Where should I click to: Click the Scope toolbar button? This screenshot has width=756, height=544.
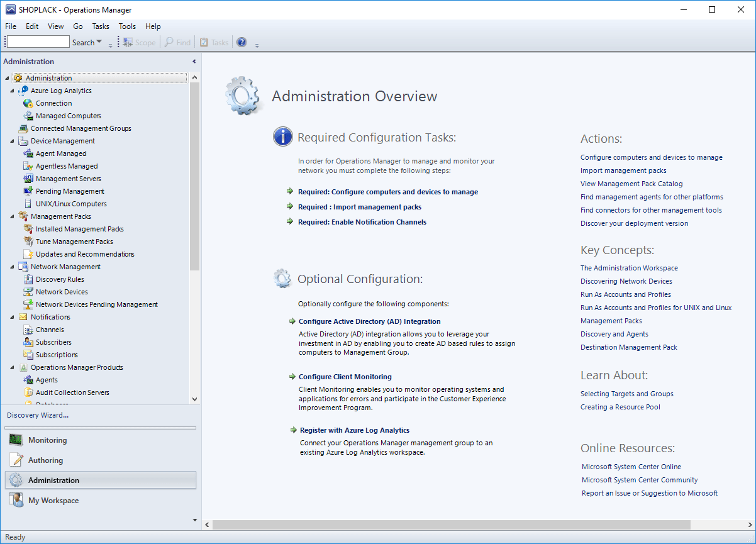pos(139,42)
